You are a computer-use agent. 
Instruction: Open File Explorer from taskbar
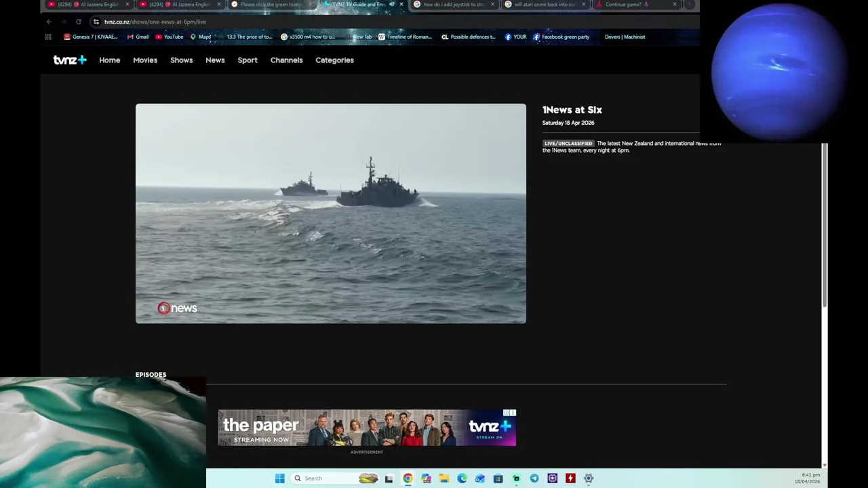443,479
